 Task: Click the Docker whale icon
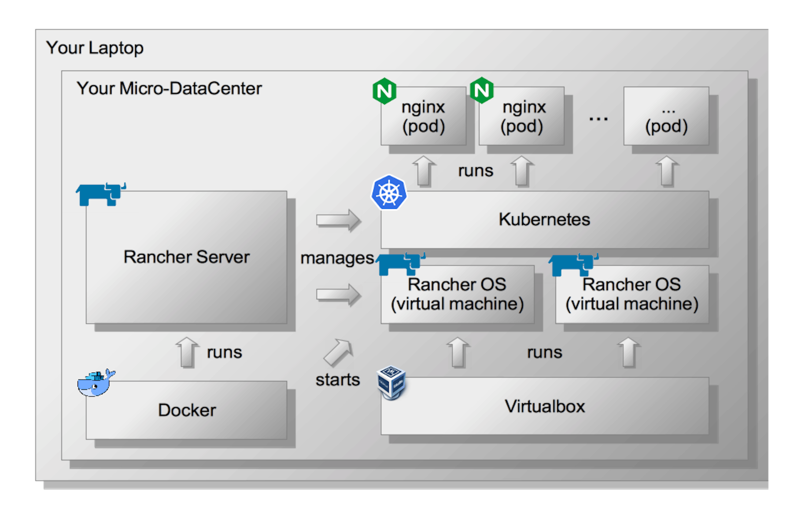coord(96,383)
